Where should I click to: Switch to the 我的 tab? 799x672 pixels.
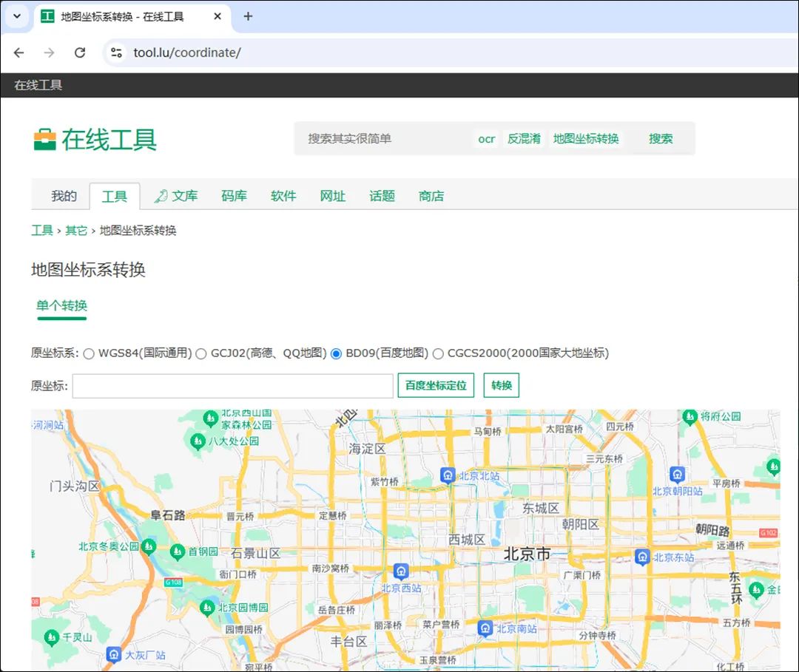(64, 196)
